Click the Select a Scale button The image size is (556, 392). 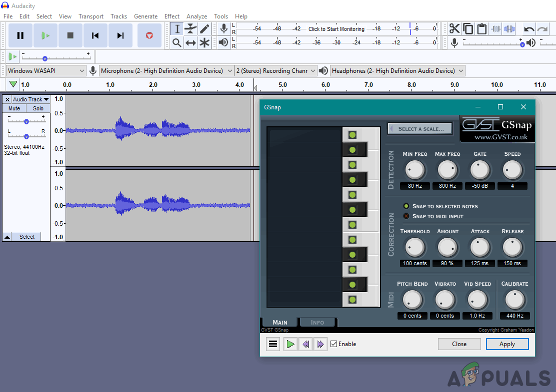[420, 129]
